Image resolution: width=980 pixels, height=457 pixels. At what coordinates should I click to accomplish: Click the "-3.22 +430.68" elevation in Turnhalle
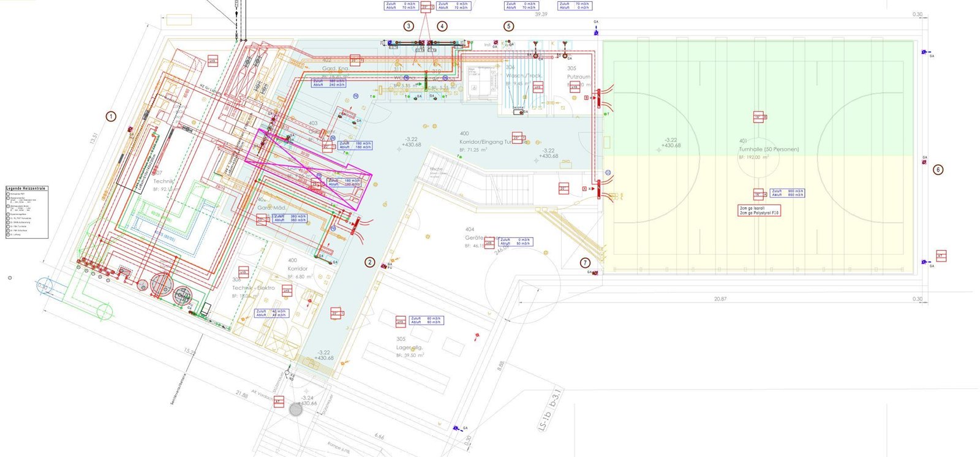tap(671, 143)
